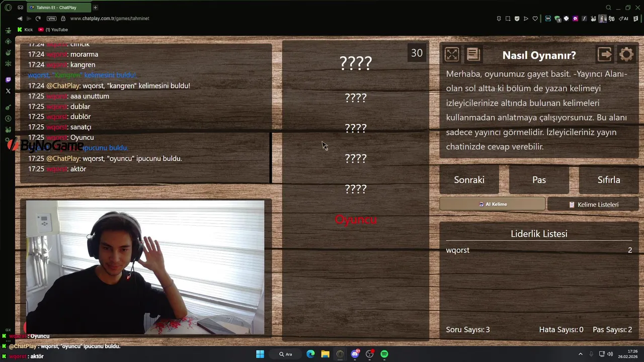The image size is (644, 362).
Task: Go back with the browser back arrow
Action: pos(20,19)
